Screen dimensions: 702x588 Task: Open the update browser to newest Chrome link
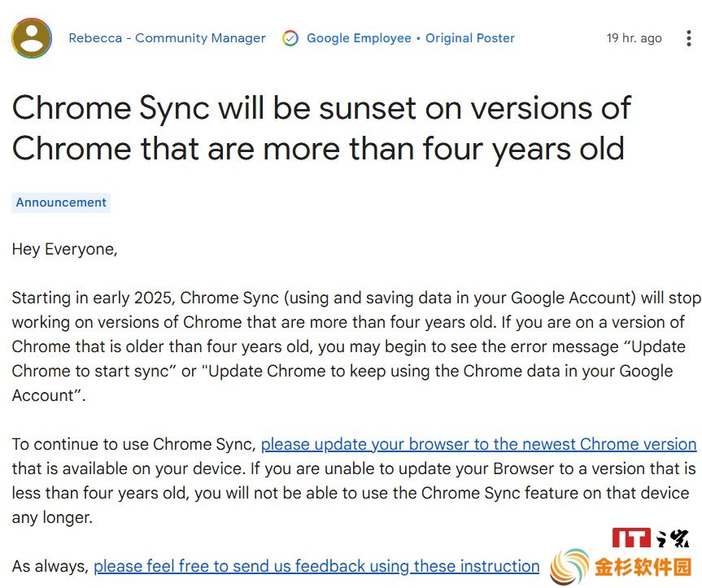coord(478,444)
